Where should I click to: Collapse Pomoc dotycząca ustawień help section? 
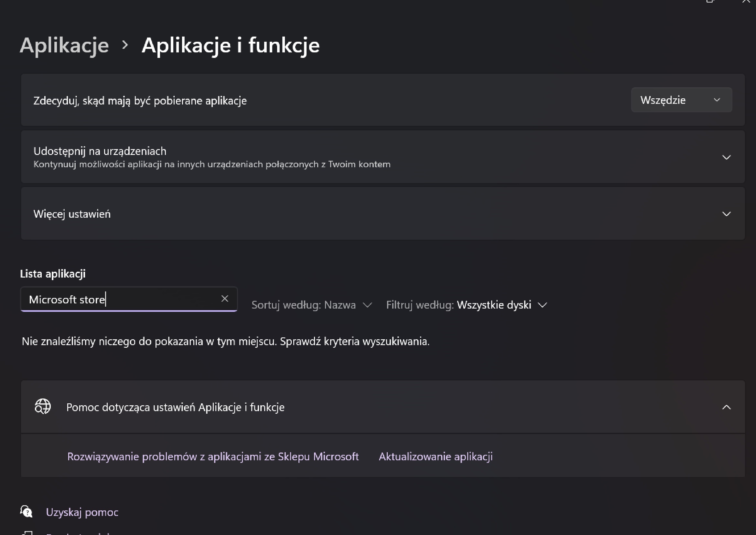tap(726, 408)
